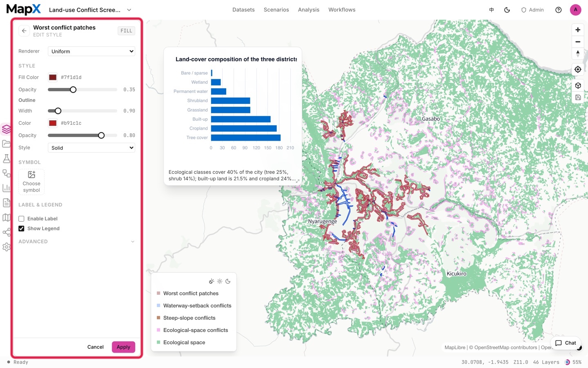Open the help question mark icon
This screenshot has height=368, width=588.
click(x=559, y=10)
